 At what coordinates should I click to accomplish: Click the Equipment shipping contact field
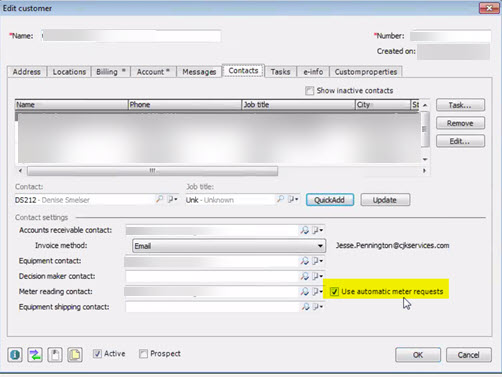212,307
